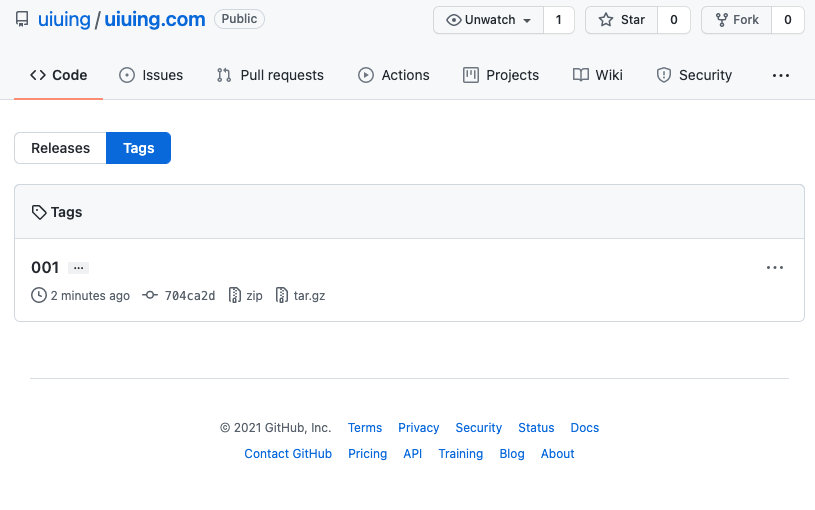Open the footer Security link
This screenshot has width=815, height=510.
click(479, 428)
